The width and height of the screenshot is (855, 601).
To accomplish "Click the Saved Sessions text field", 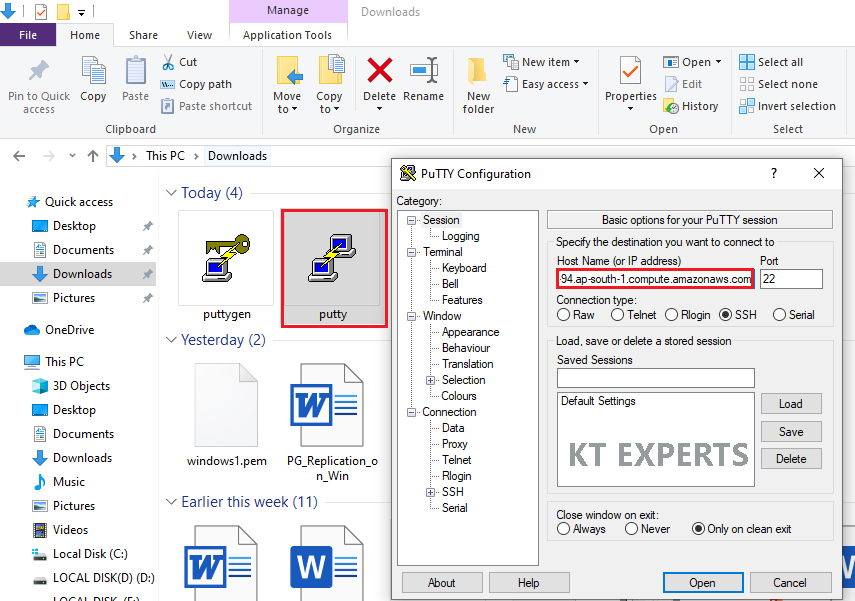I will click(655, 377).
